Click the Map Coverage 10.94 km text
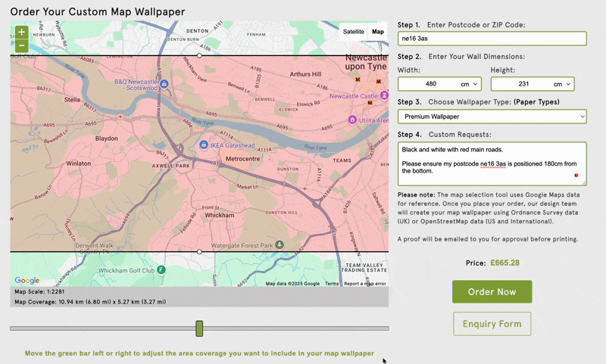Image resolution: width=606 pixels, height=364 pixels. 90,302
